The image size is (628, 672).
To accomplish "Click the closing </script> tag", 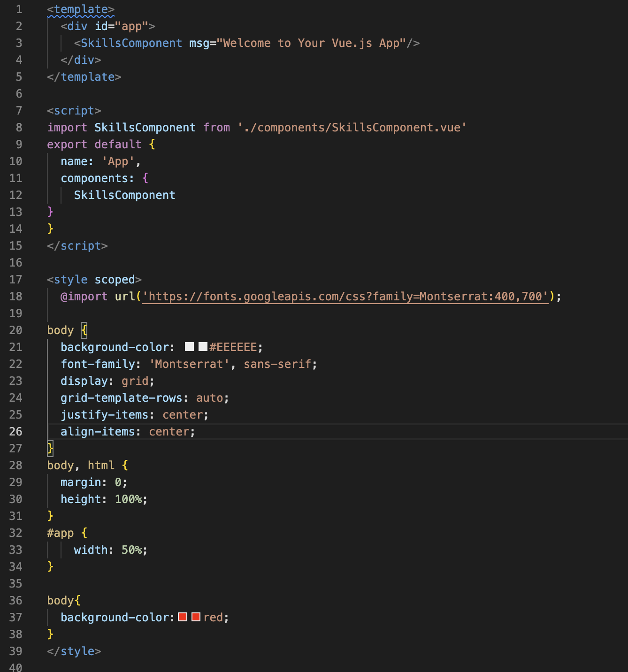I will 77,246.
